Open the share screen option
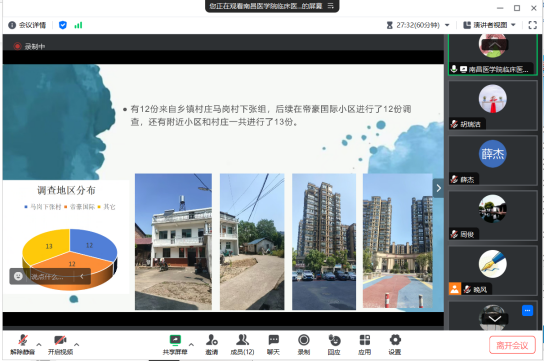This screenshot has height=361, width=544. (x=175, y=344)
